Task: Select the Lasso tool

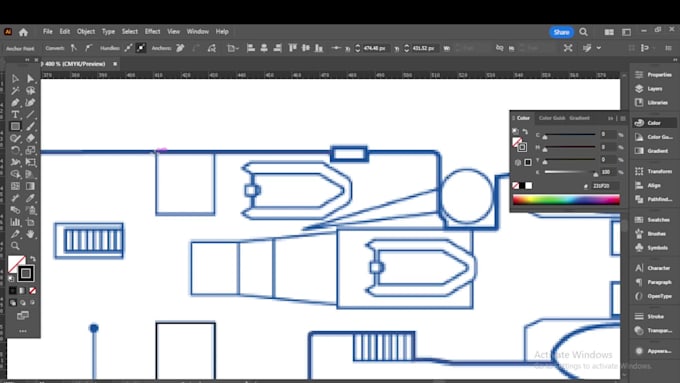Action: pos(30,90)
